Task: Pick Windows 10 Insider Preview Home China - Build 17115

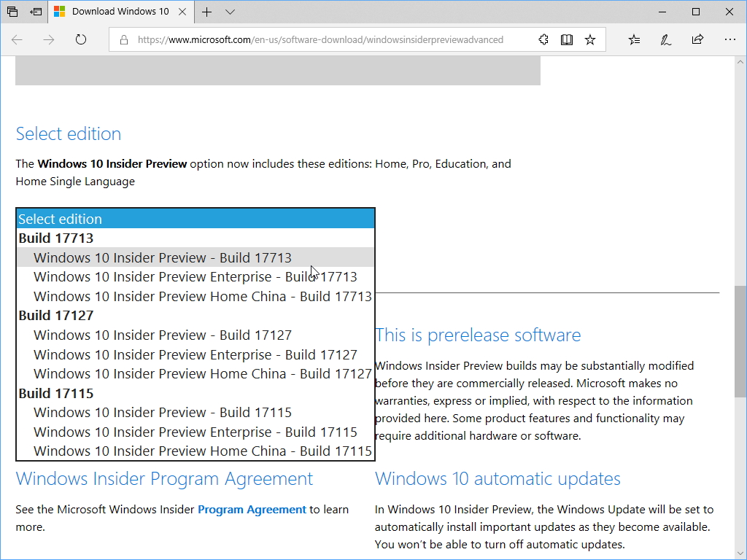Action: click(x=202, y=451)
